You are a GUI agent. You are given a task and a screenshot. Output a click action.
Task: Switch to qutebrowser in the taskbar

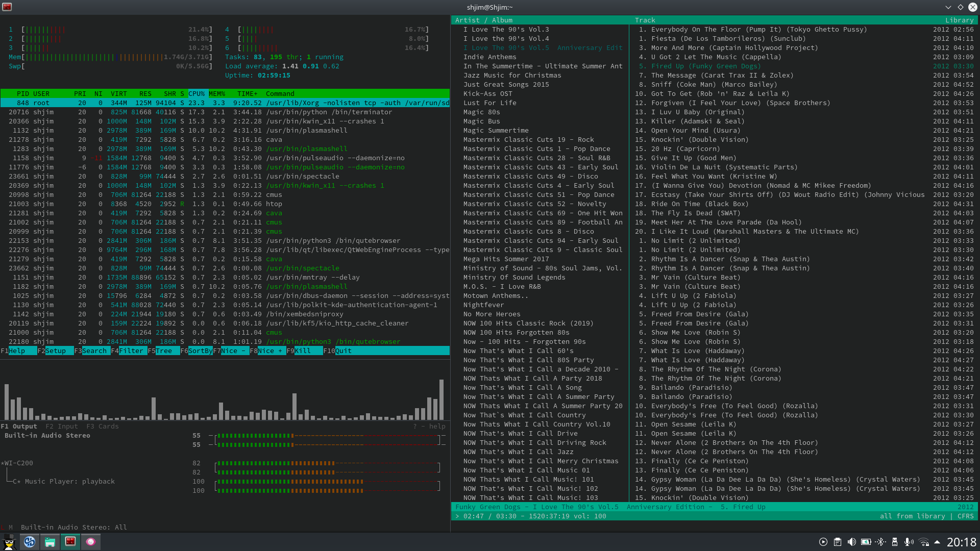coord(30,542)
